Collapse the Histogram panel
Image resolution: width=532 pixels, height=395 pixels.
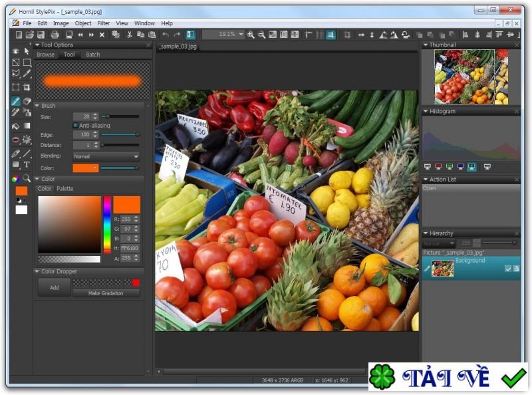click(x=426, y=112)
